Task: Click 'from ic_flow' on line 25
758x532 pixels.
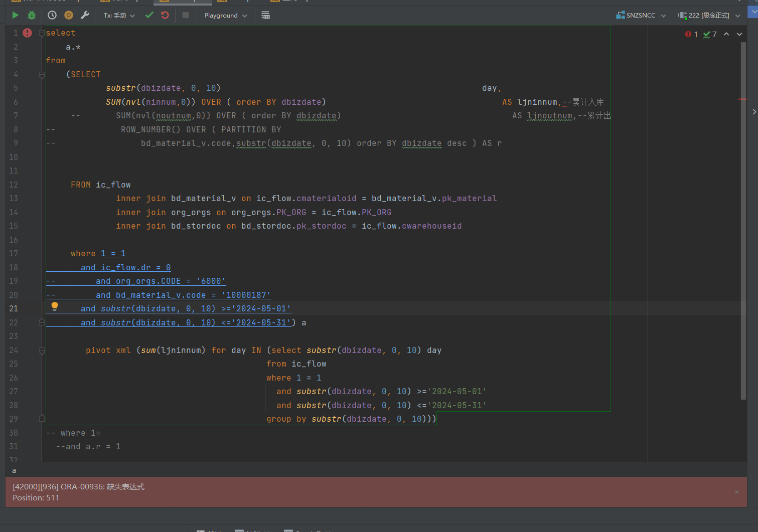Action: pyautogui.click(x=296, y=364)
